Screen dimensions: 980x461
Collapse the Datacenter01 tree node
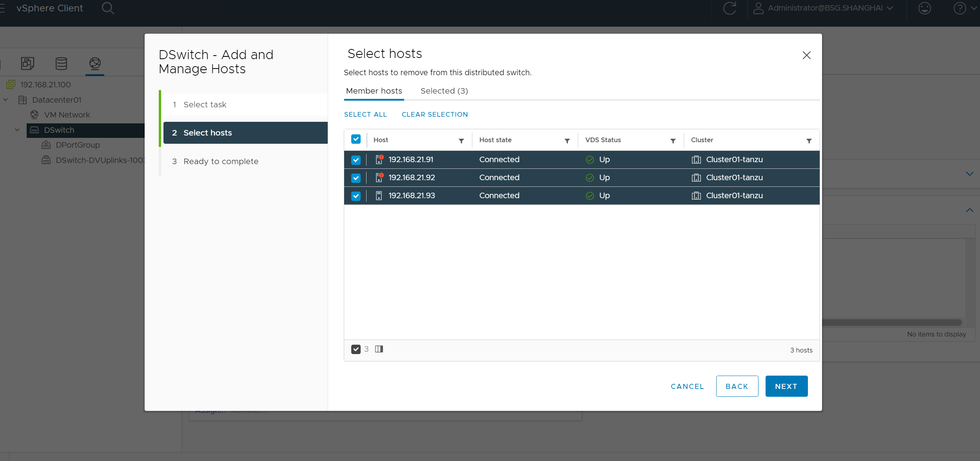[x=6, y=100]
